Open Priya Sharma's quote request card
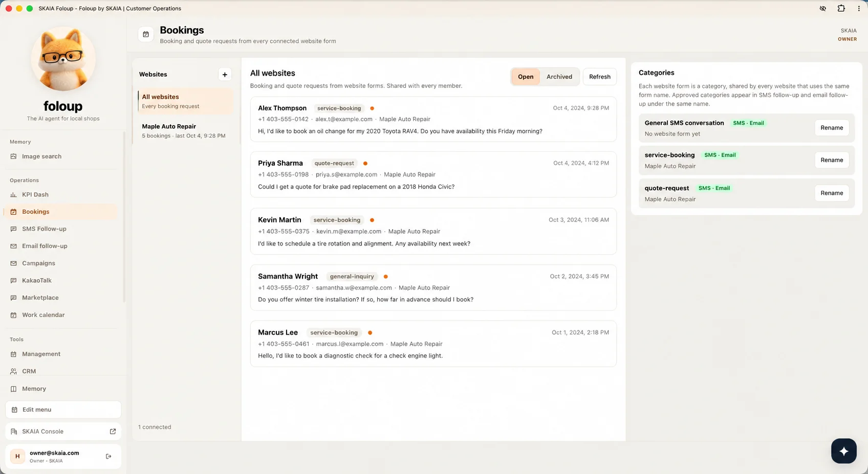The height and width of the screenshot is (474, 868). tap(433, 175)
